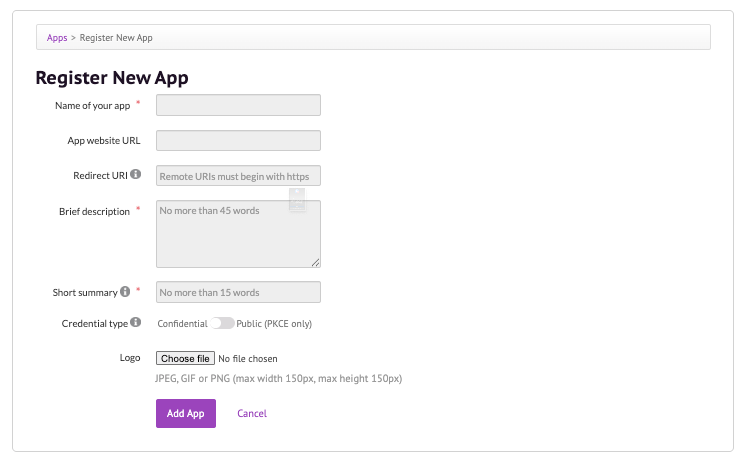743x465 pixels.
Task: Click the Confidential credential label
Action: coord(182,323)
